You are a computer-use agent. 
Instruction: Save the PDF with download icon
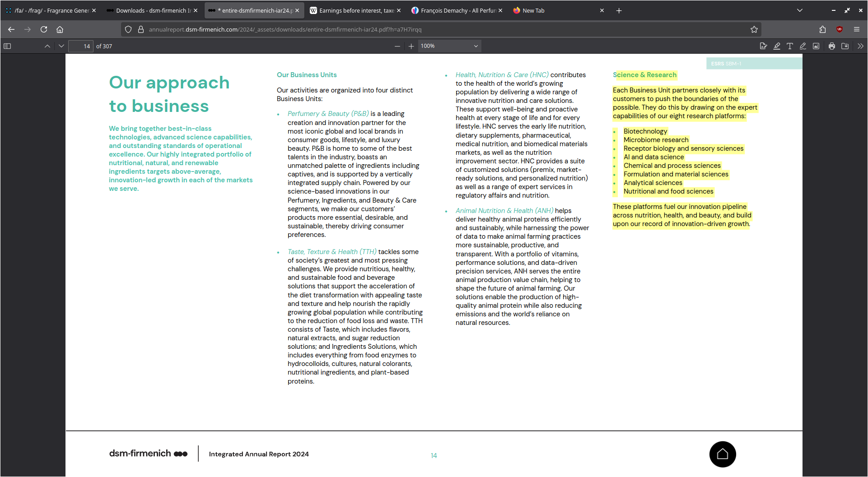pyautogui.click(x=845, y=46)
